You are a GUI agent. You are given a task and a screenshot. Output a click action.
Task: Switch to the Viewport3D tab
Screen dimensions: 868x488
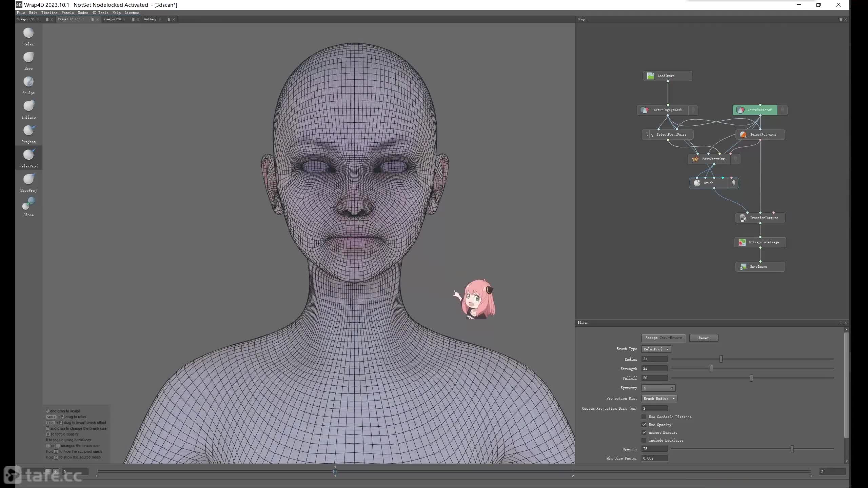click(x=26, y=19)
